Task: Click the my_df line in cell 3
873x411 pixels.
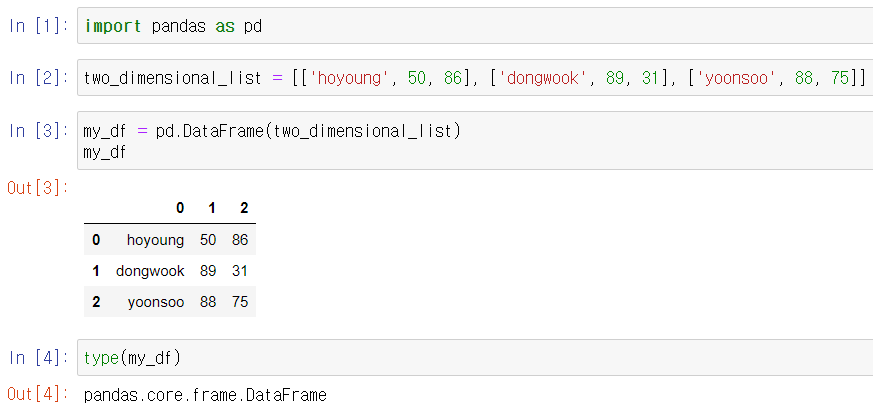Action: coord(105,152)
